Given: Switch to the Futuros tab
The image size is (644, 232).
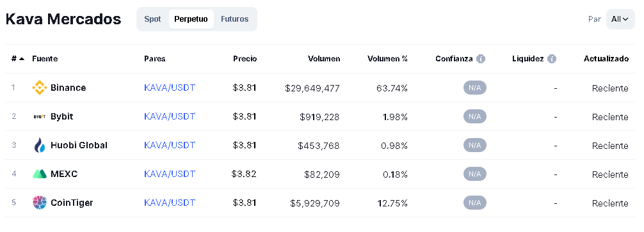Looking at the screenshot, I should [x=234, y=19].
